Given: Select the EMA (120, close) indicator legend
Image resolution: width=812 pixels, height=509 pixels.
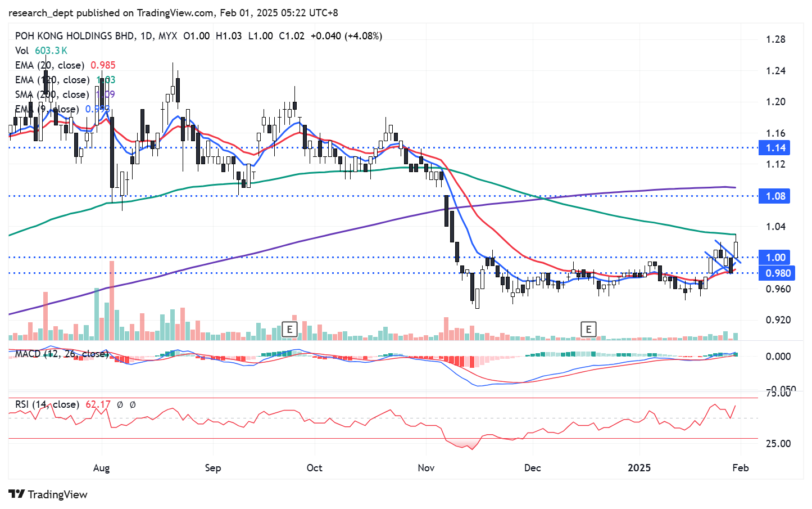Looking at the screenshot, I should pyautogui.click(x=52, y=80).
